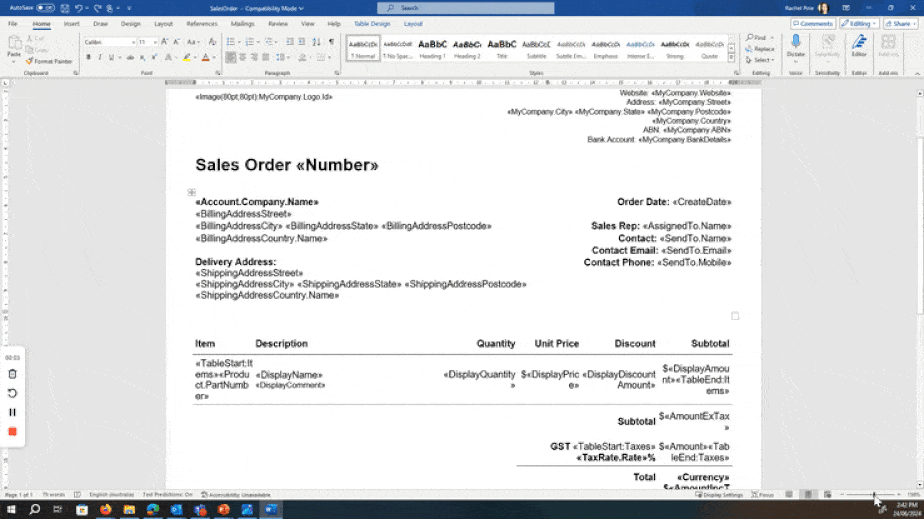Screen dimensions: 924x519
Task: Click in the Search box
Action: pos(465,8)
